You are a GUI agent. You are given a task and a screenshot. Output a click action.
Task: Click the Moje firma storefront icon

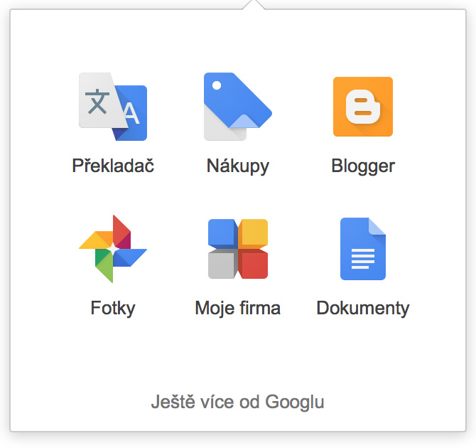[237, 248]
